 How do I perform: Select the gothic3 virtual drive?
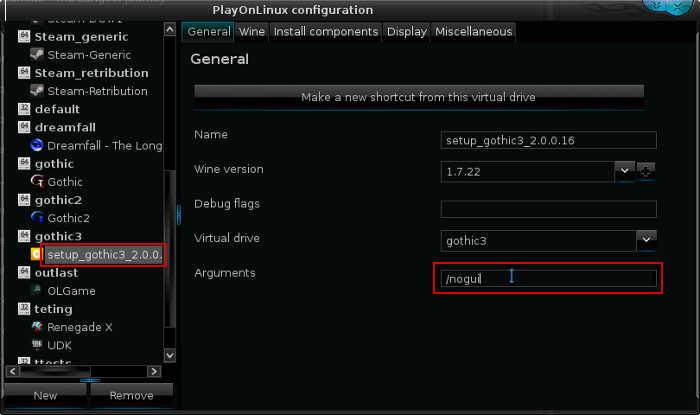pos(58,236)
